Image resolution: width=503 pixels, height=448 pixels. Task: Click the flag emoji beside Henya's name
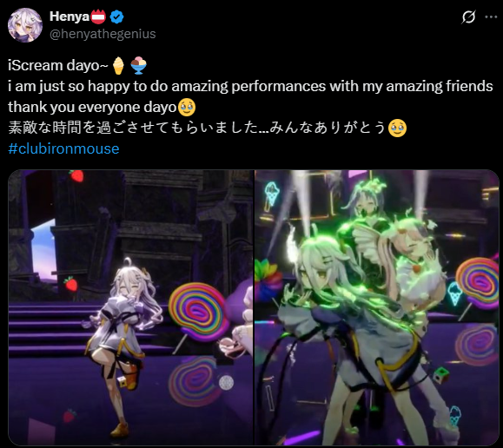tap(99, 16)
